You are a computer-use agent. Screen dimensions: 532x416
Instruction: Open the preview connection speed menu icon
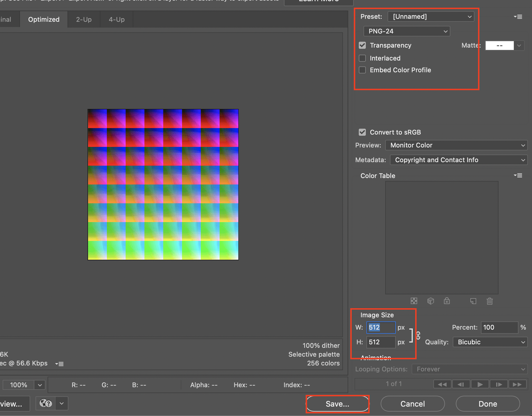[59, 364]
